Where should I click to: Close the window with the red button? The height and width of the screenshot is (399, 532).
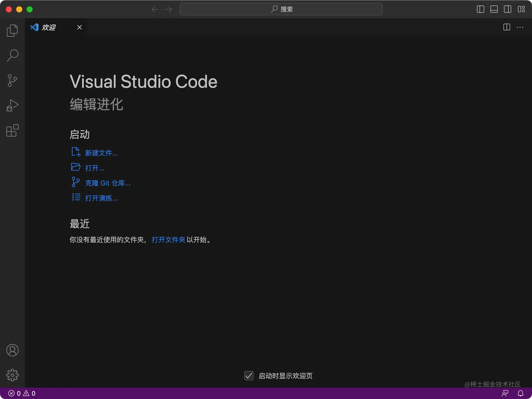pos(9,9)
